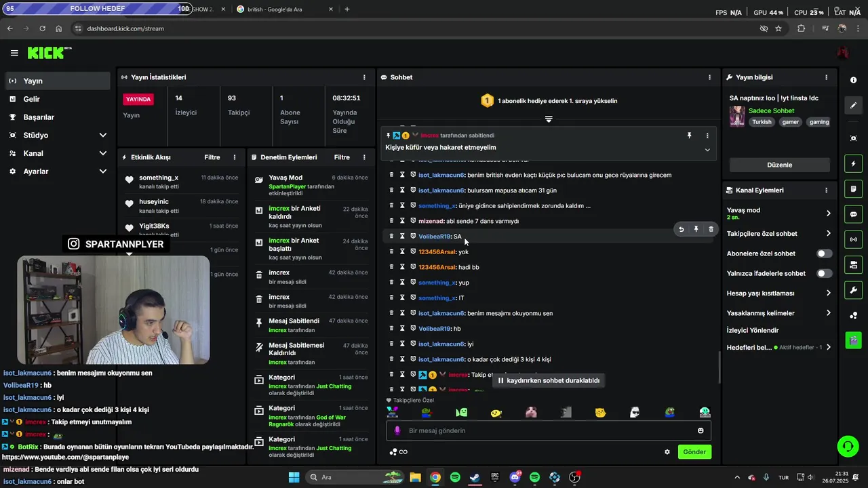Click the pencil edit icon in right toolbar
This screenshot has height=488, width=868.
click(853, 106)
